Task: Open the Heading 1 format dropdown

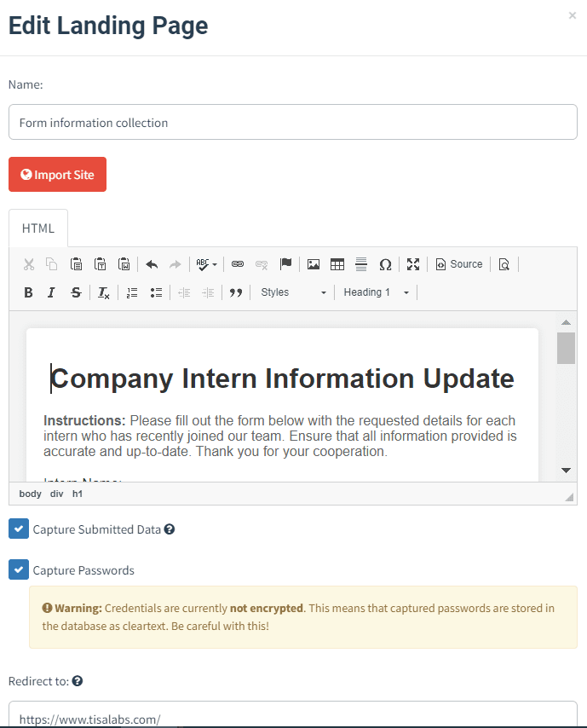Action: click(x=377, y=292)
